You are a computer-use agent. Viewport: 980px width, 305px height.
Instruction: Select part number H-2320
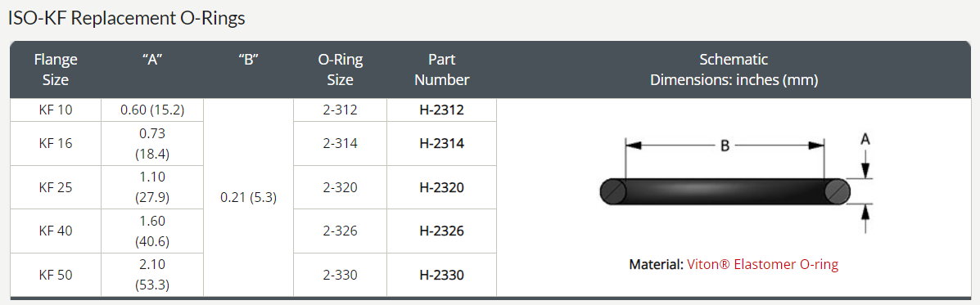click(441, 187)
